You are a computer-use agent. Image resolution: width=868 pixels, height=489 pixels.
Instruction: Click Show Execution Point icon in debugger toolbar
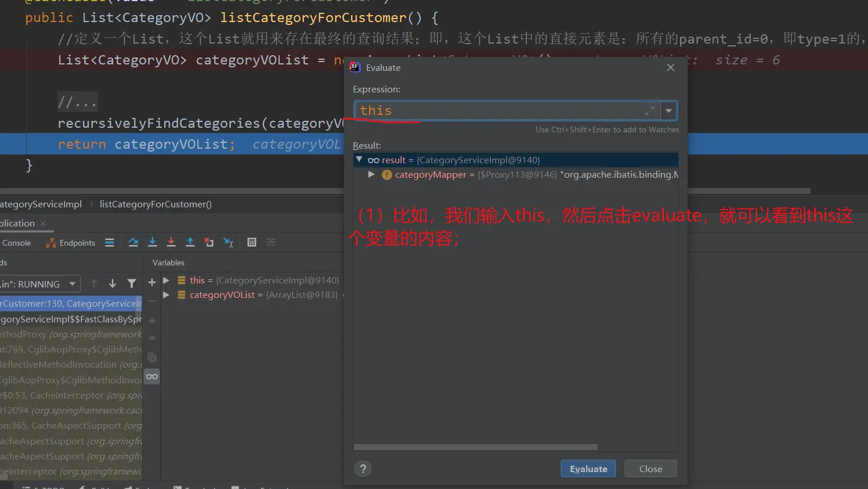pyautogui.click(x=110, y=243)
